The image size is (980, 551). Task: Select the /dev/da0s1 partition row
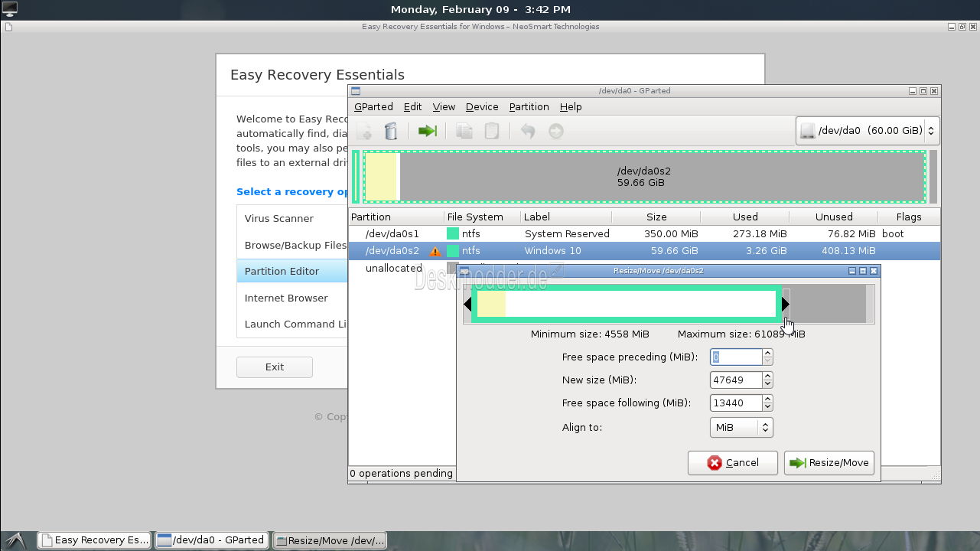click(x=644, y=233)
